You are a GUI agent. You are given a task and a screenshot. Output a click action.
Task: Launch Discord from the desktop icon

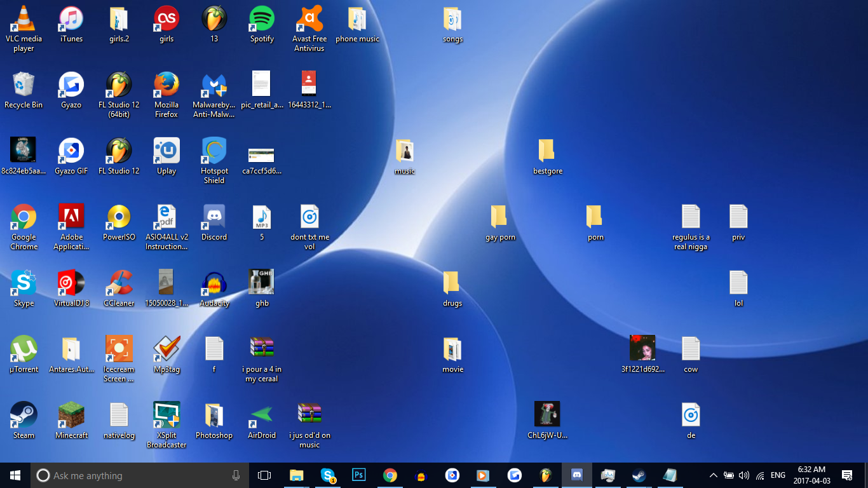coord(214,222)
